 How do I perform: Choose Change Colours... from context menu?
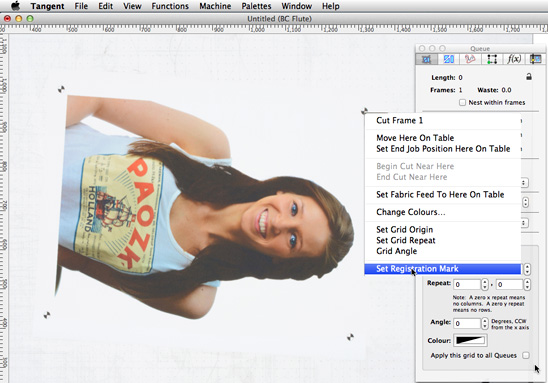[442, 212]
